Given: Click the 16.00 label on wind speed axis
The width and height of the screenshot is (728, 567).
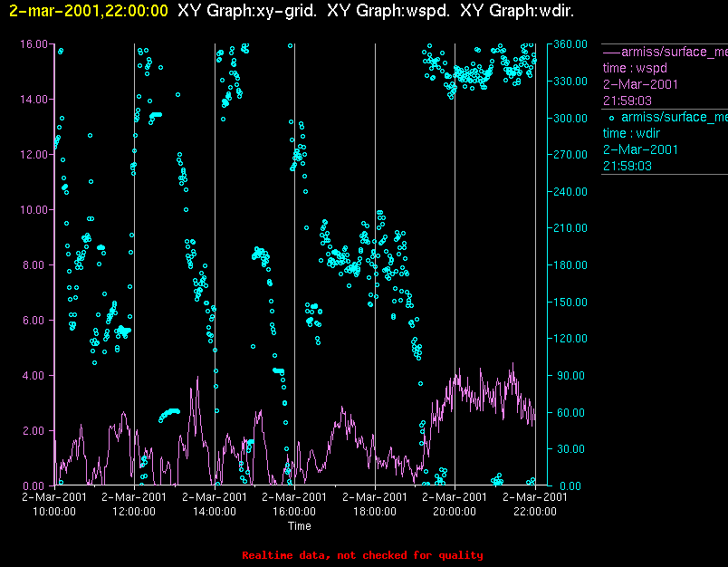Looking at the screenshot, I should tap(34, 44).
